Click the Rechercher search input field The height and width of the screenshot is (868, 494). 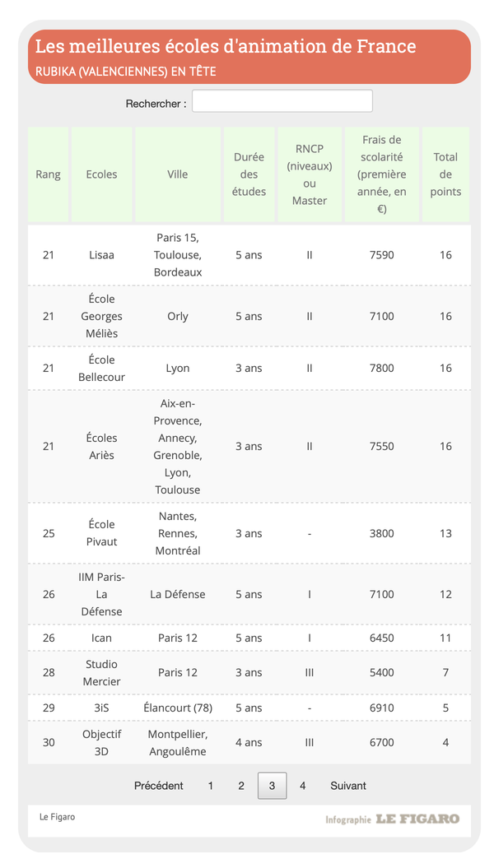(282, 101)
